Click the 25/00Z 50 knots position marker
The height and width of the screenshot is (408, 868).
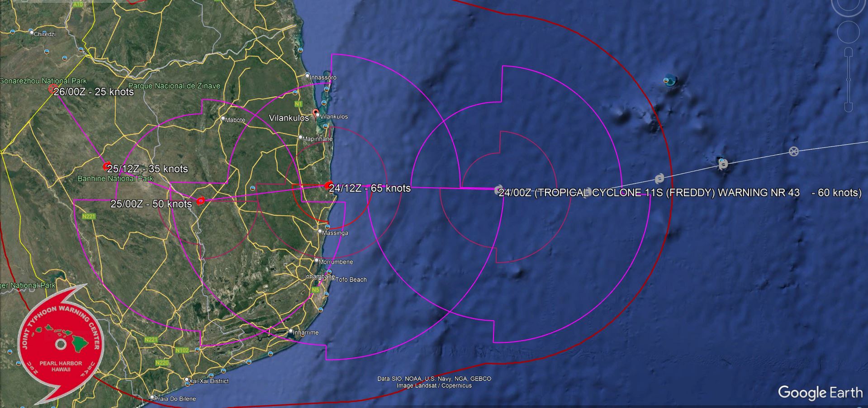pyautogui.click(x=200, y=200)
